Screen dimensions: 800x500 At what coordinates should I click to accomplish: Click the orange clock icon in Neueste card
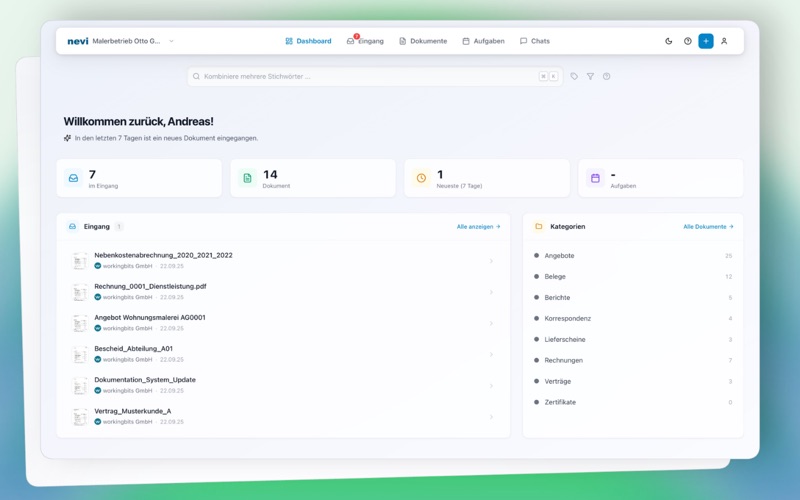(421, 178)
